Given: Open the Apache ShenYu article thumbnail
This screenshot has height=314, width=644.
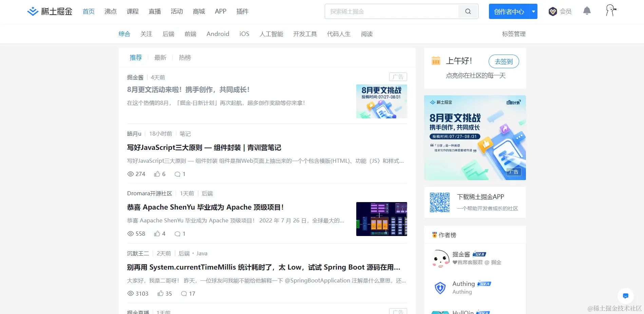Looking at the screenshot, I should click(382, 219).
